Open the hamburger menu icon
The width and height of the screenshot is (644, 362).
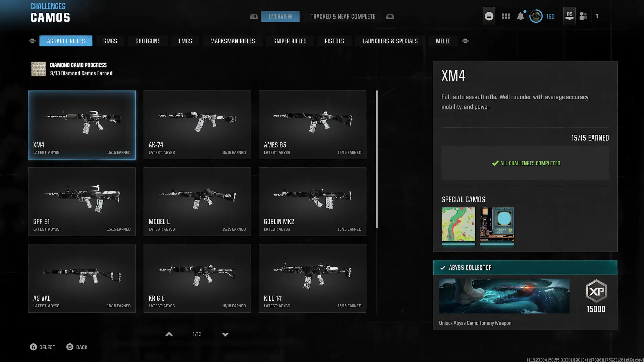489,16
